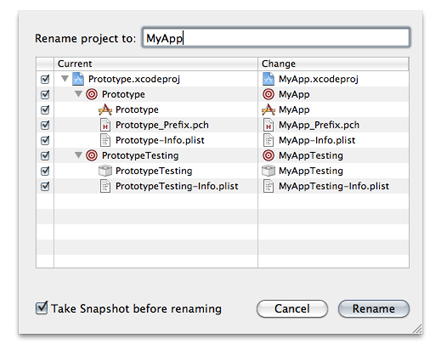Click the MyApp-Info.plist document icon

tap(268, 140)
